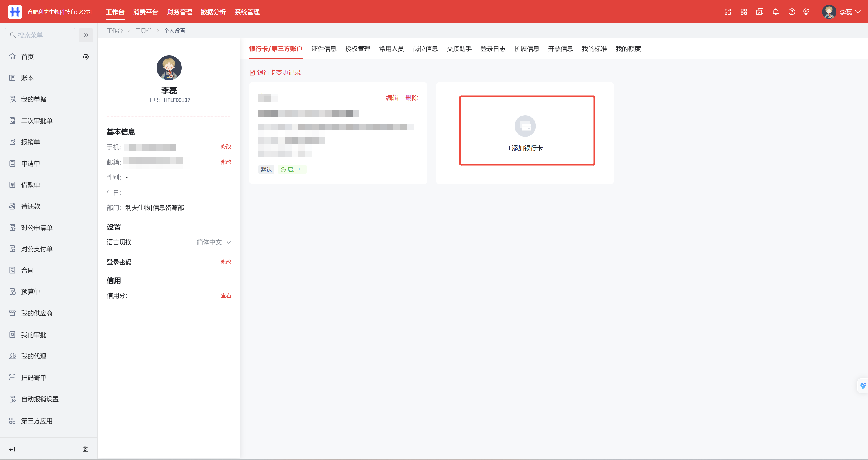This screenshot has width=868, height=460.
Task: Click 删除 on the bank card
Action: [411, 98]
